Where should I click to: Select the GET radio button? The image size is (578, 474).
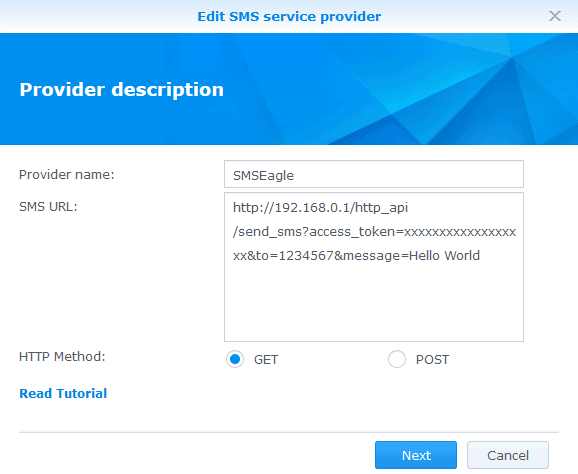(x=235, y=359)
